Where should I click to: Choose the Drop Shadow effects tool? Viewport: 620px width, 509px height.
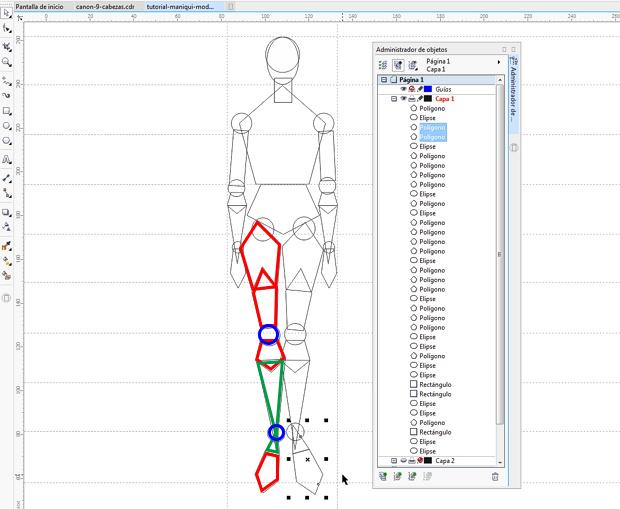[x=6, y=212]
